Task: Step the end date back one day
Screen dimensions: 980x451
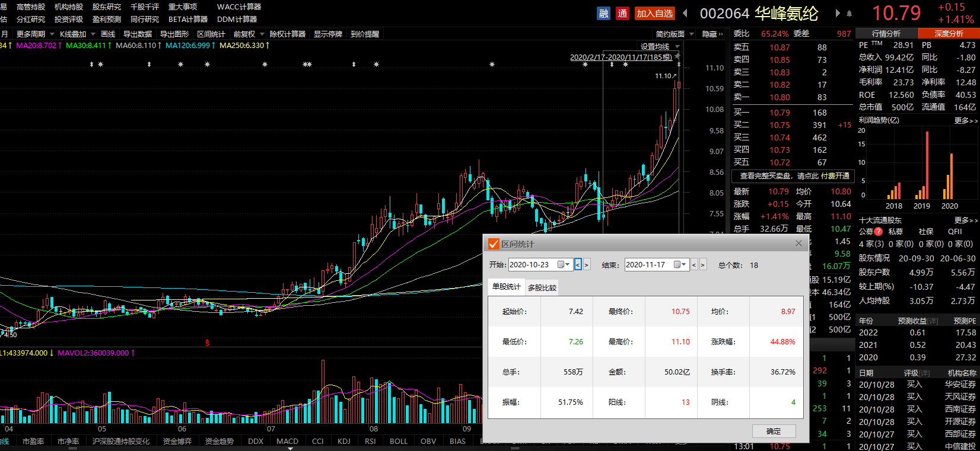Action: (x=694, y=265)
